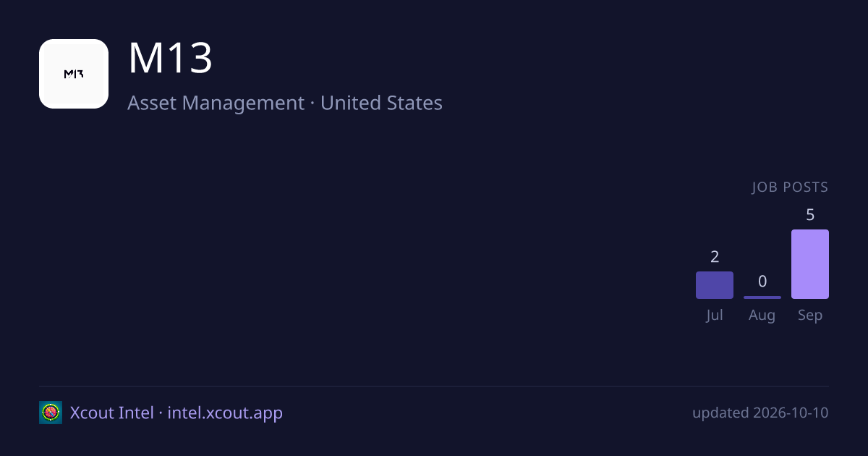Click the value 2 above July bar
The image size is (868, 456).
point(715,256)
